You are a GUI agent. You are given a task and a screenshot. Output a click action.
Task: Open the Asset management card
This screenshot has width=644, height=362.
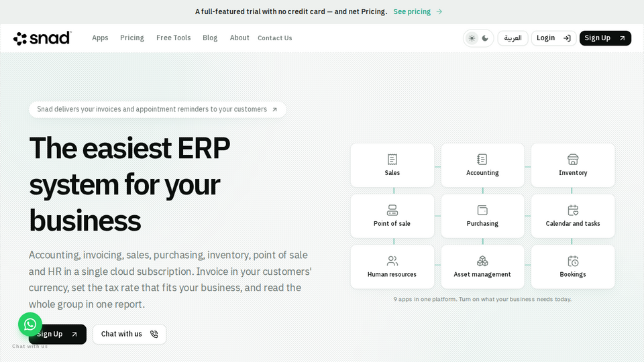482,267
